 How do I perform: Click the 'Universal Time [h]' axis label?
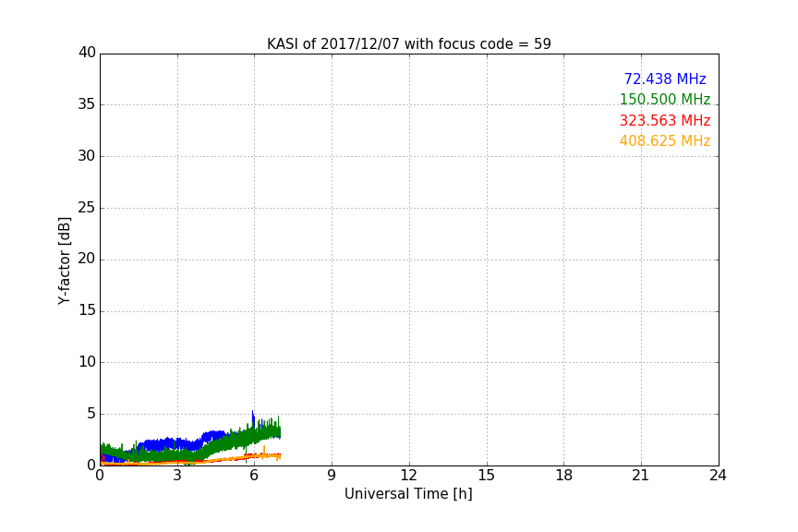[x=408, y=494]
